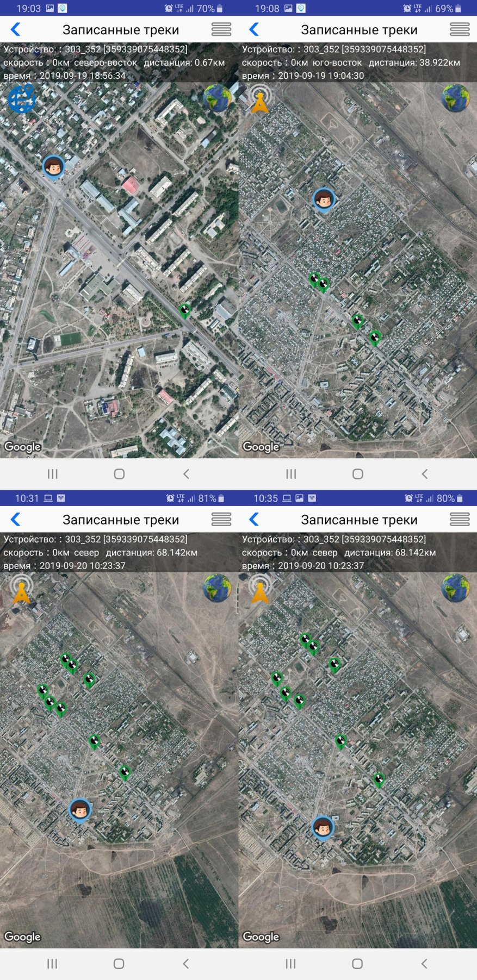This screenshot has width=477, height=980.
Task: Open the track list menu icon in the 10:35 screenshot
Action: 460,520
